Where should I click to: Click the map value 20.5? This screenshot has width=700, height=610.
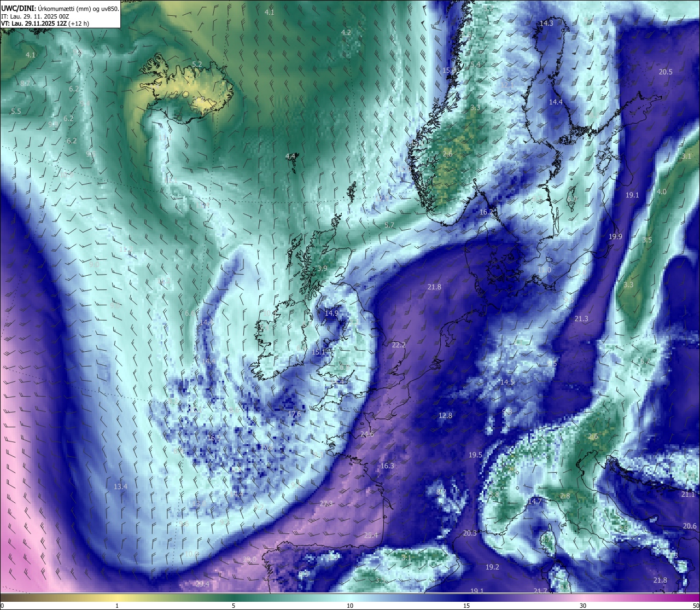coord(666,72)
